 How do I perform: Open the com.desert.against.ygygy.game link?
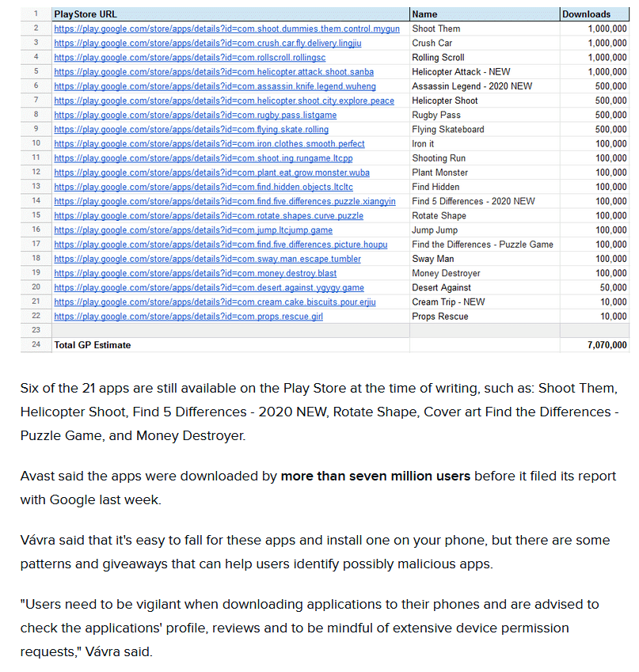209,287
